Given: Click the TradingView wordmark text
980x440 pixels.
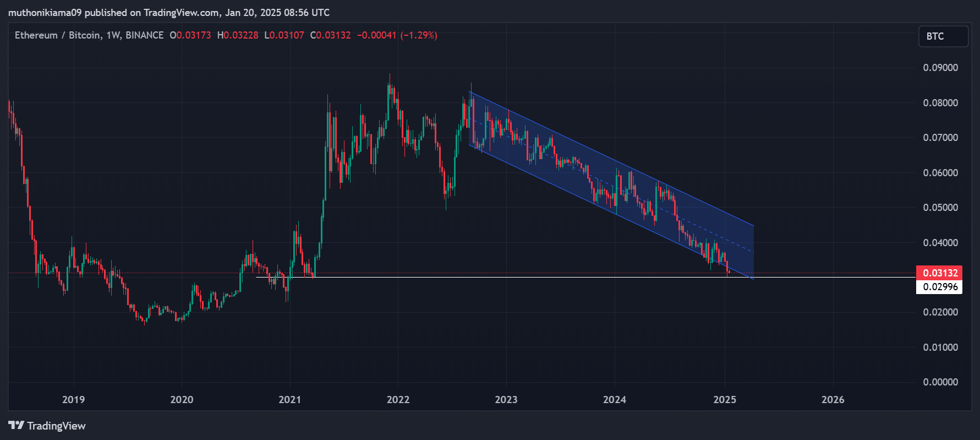Looking at the screenshot, I should point(56,426).
